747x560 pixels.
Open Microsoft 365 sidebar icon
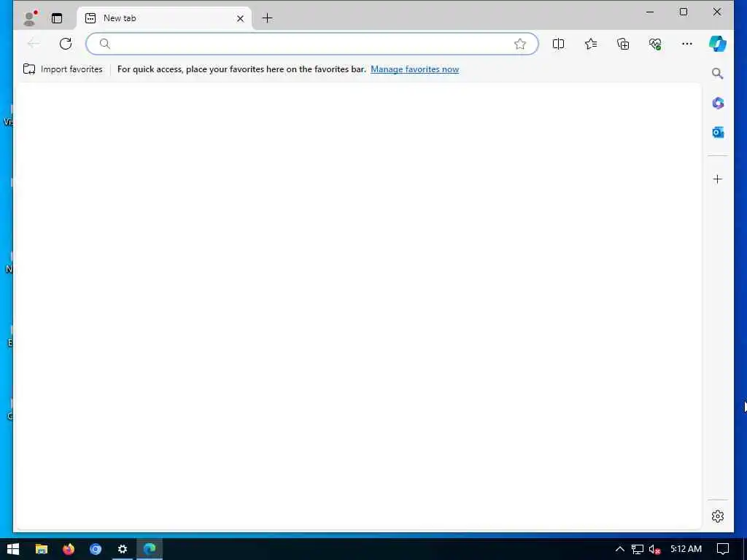[718, 103]
